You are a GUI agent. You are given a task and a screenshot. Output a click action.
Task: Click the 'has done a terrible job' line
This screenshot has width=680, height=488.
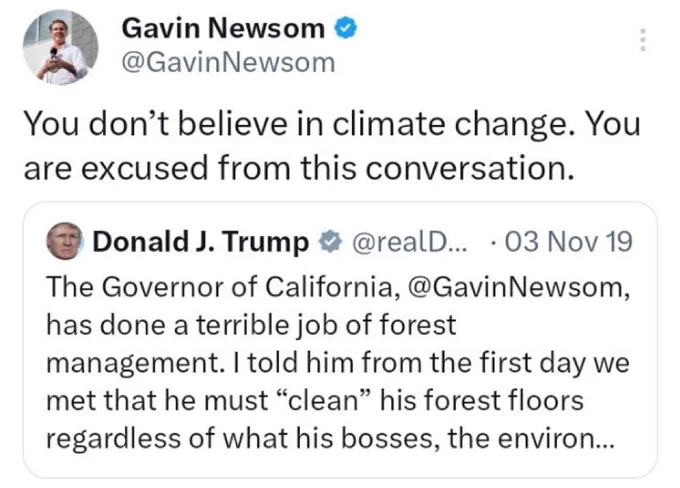pos(251,325)
